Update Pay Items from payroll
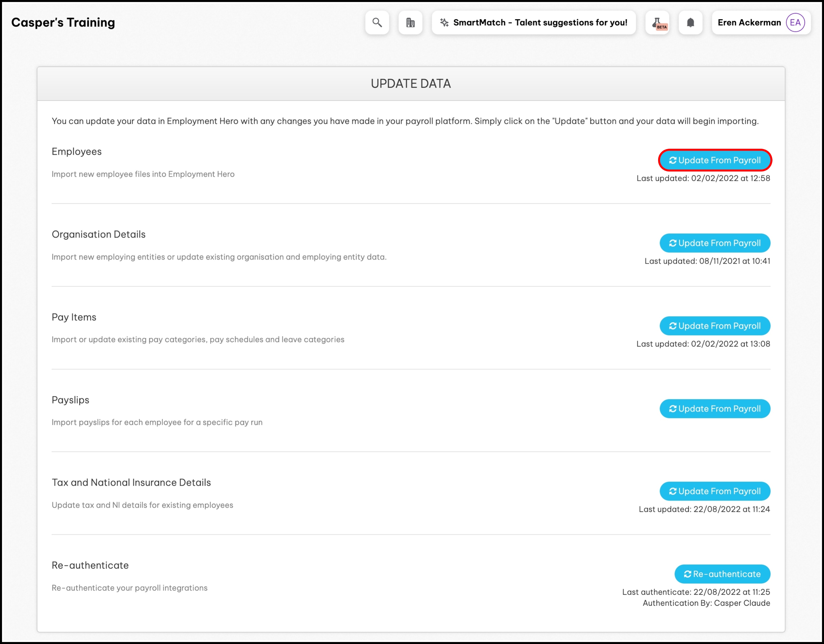Image resolution: width=824 pixels, height=644 pixels. pos(715,326)
